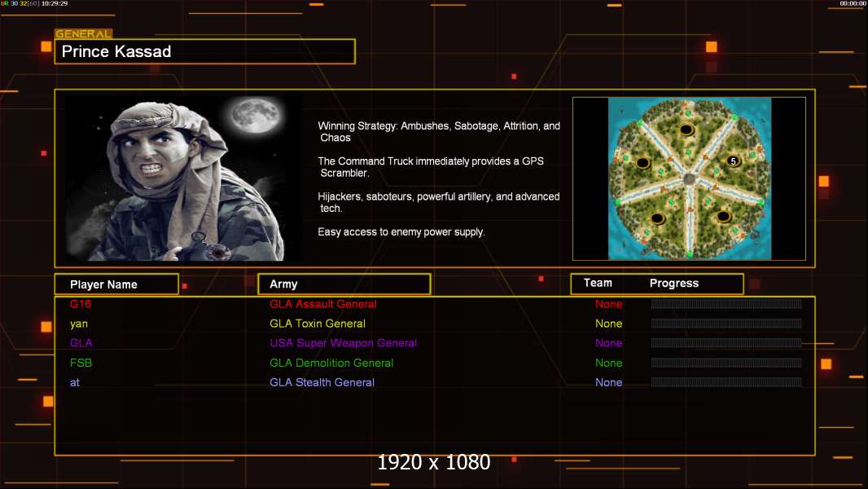Click the Hijackers, saboteurs description line
The image size is (868, 489).
[x=438, y=202]
